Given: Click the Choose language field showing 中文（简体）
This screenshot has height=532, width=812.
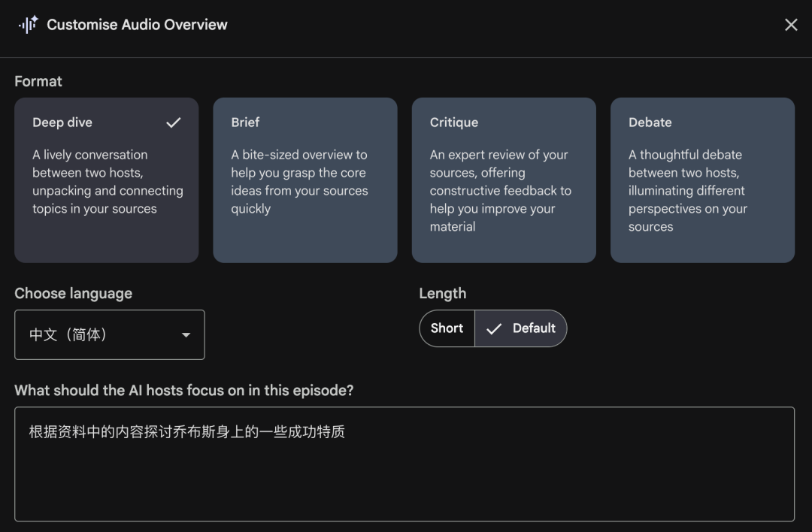Looking at the screenshot, I should [109, 335].
